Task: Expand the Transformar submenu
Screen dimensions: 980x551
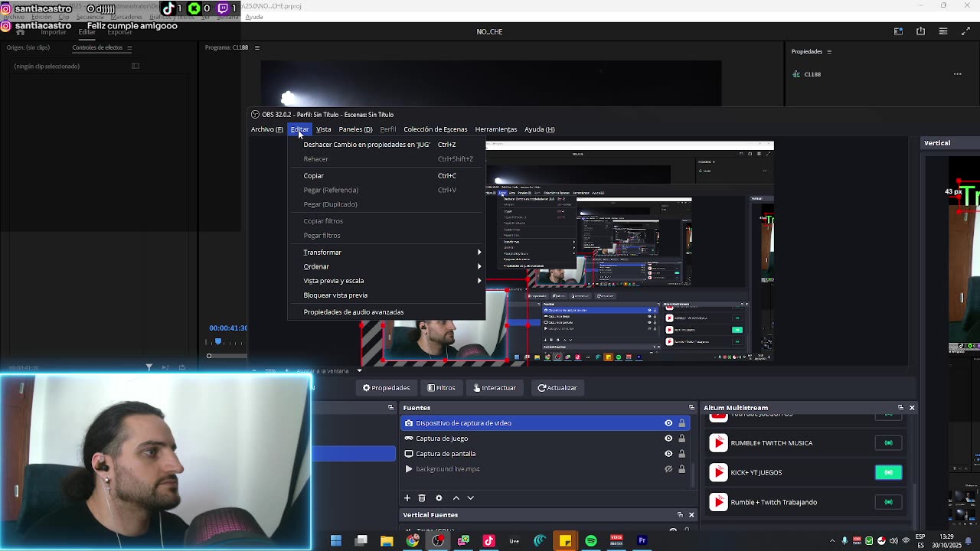Action: pyautogui.click(x=387, y=253)
